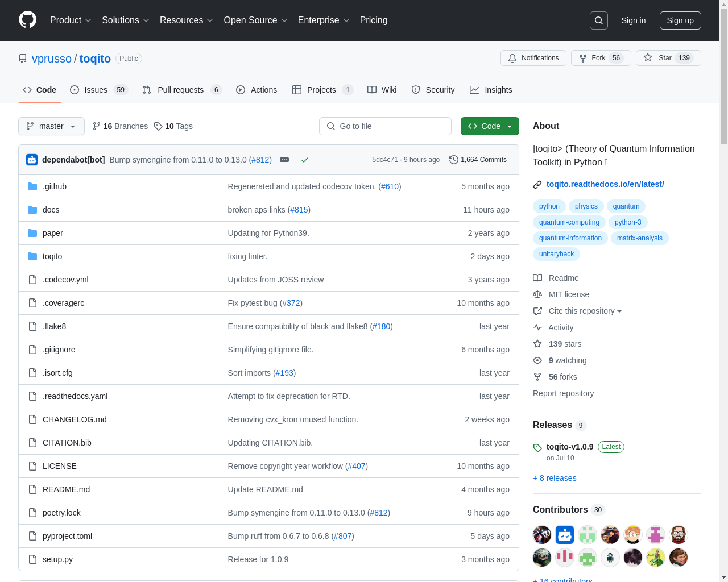Screen dimensions: 728x582
Task: Click the green check status icon
Action: [305, 160]
